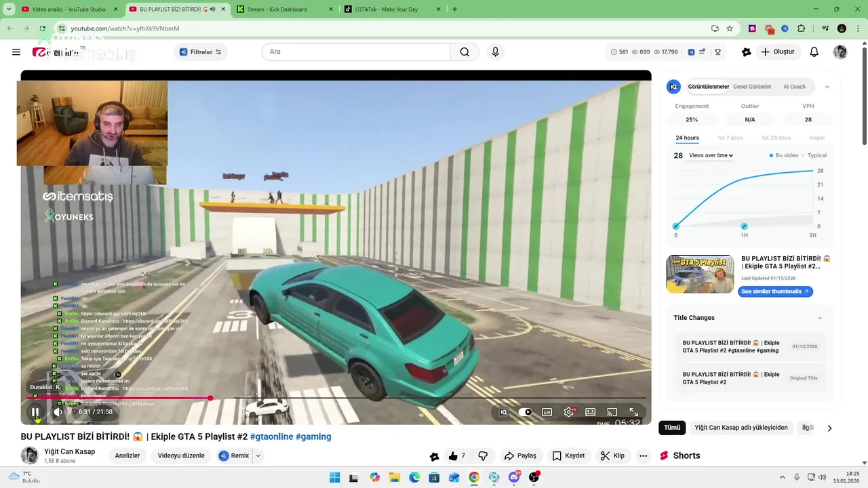The image size is (868, 488).
Task: Click the search magnifier button
Action: (465, 52)
